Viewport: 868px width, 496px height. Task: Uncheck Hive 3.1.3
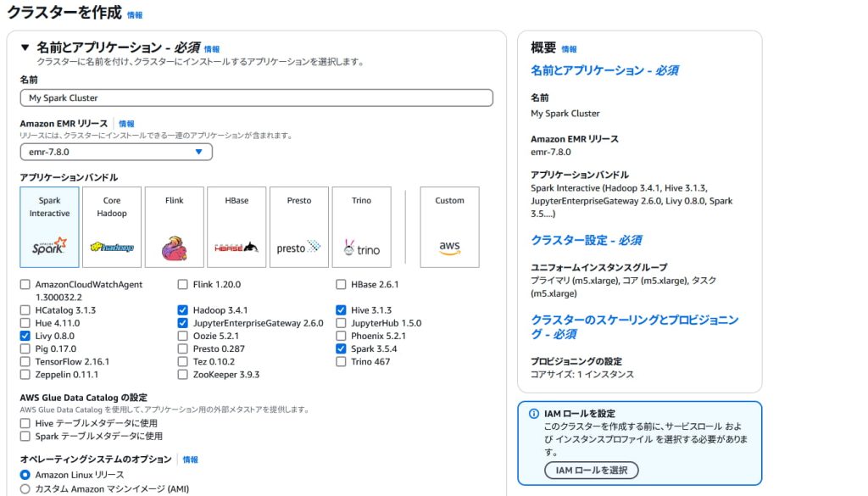point(341,310)
